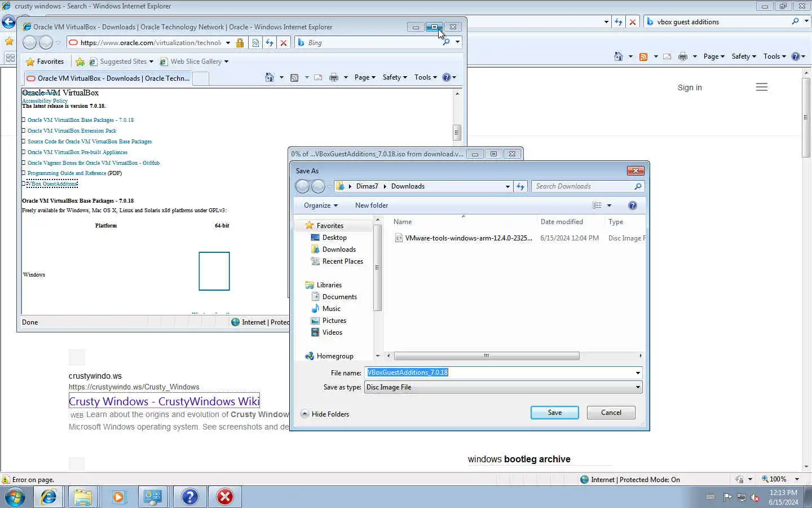Click the Oracle VM VirtualBox Extension Pack link

click(72, 130)
